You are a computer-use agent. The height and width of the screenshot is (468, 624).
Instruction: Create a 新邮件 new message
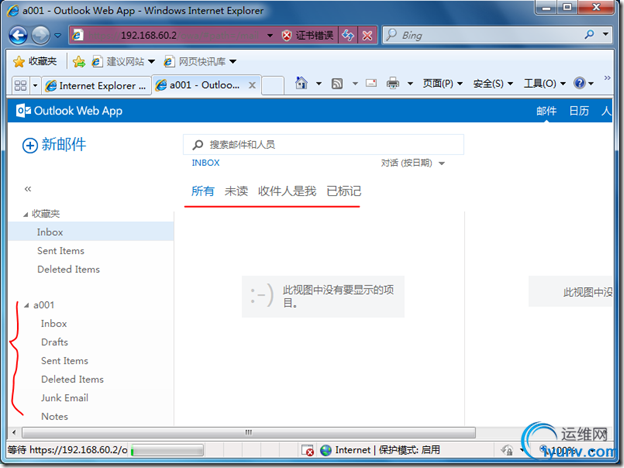54,144
